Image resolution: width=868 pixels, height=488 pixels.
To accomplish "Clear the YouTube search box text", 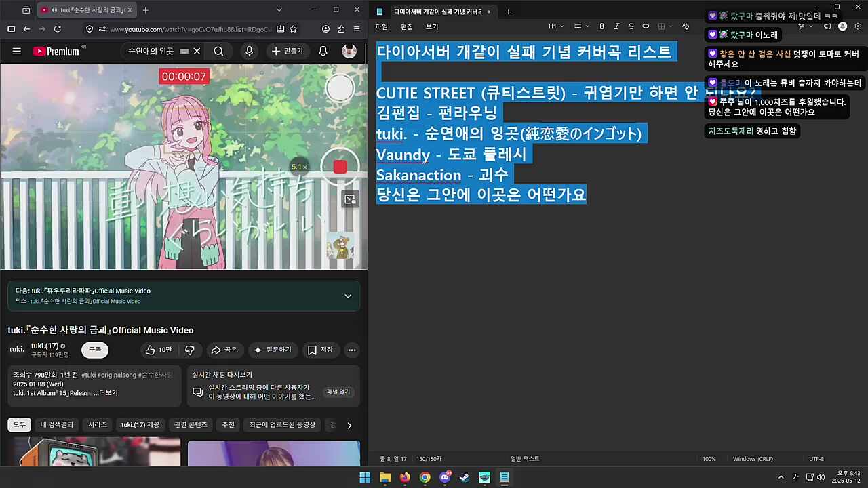I will coord(197,52).
